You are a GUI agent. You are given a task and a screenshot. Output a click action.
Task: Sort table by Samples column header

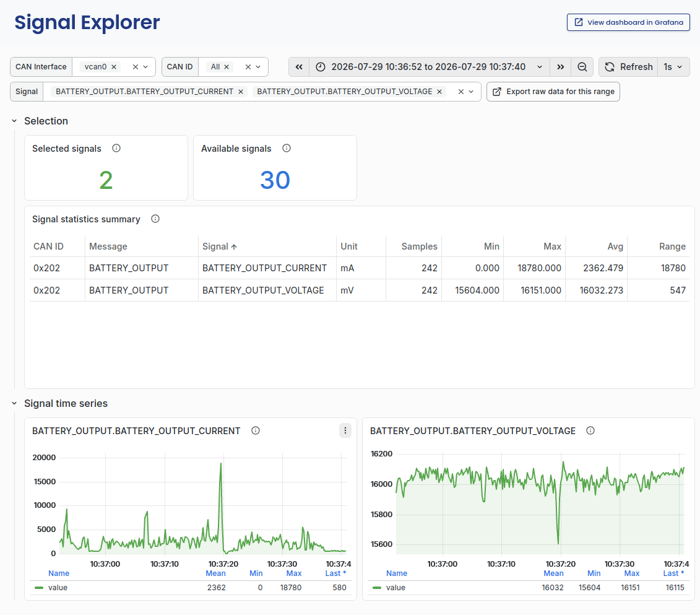point(419,246)
